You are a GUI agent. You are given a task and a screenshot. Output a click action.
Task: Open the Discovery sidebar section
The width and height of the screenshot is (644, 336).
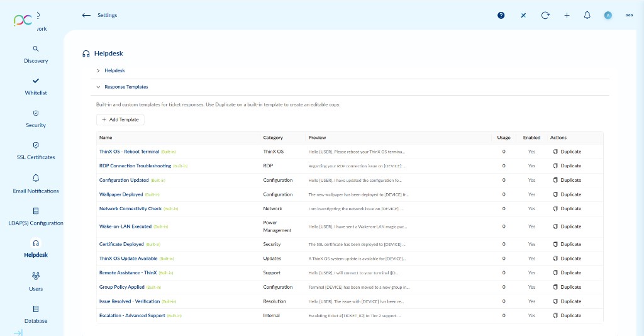coord(36,55)
